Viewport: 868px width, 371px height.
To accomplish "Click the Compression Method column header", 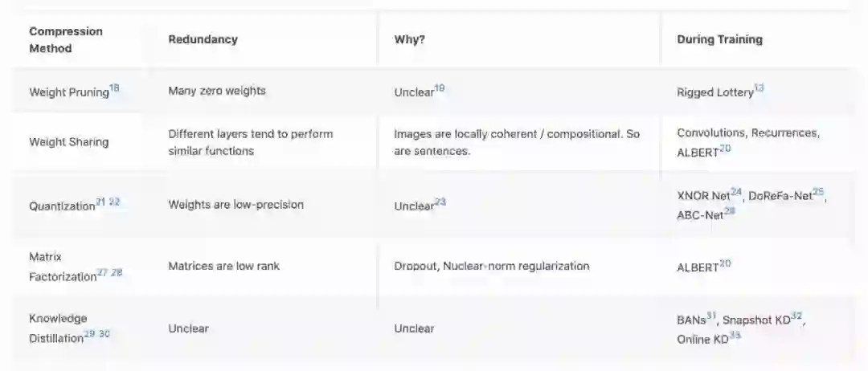I will pos(66,39).
